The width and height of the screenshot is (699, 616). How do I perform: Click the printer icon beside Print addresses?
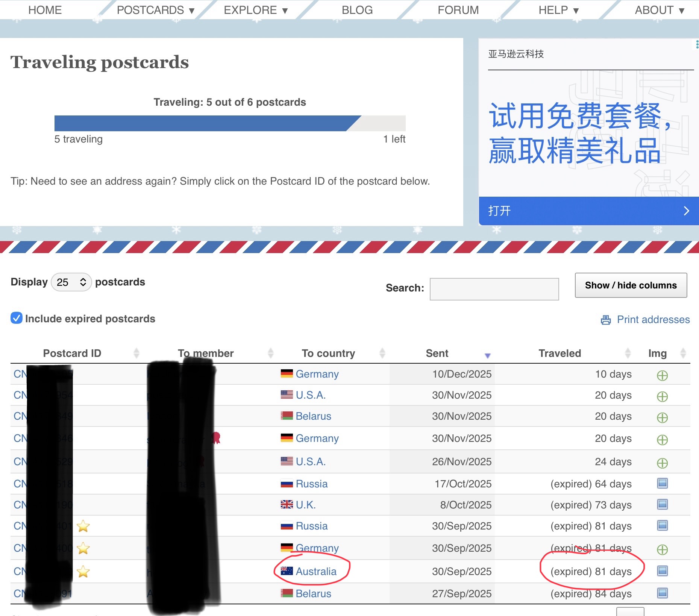pos(606,320)
